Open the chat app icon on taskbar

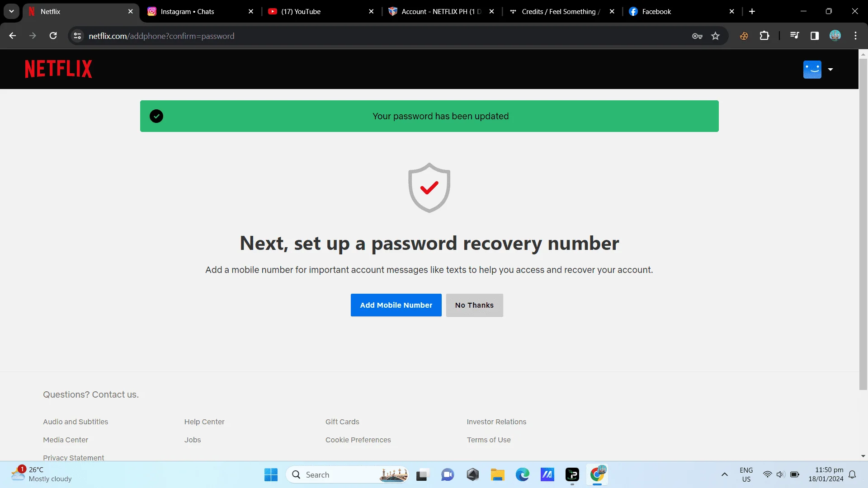click(x=448, y=475)
